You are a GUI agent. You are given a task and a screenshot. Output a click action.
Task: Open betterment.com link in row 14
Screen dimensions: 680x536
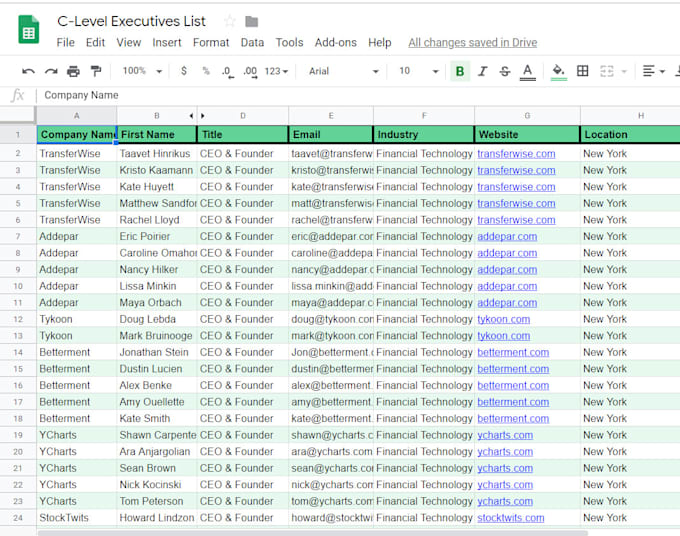coord(513,353)
